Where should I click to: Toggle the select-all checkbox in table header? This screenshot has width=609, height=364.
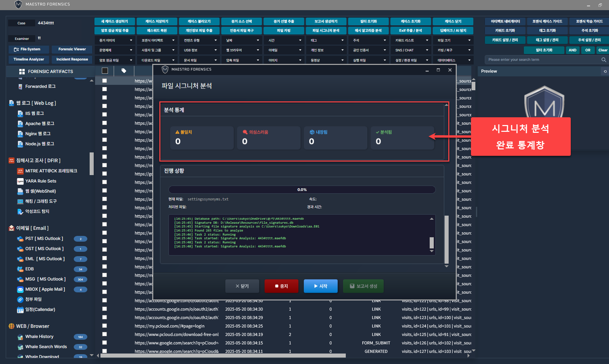click(x=105, y=71)
